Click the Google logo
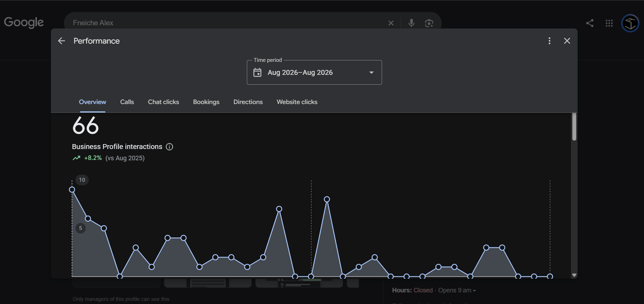 24,22
